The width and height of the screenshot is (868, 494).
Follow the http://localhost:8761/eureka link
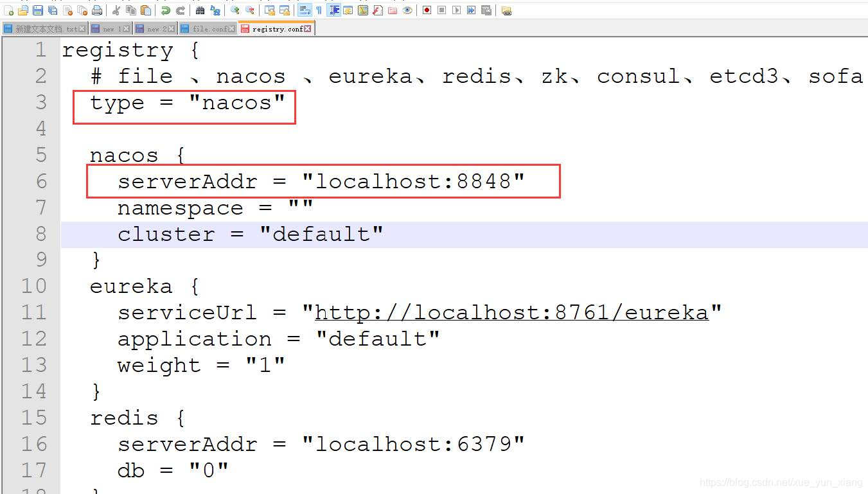point(511,313)
